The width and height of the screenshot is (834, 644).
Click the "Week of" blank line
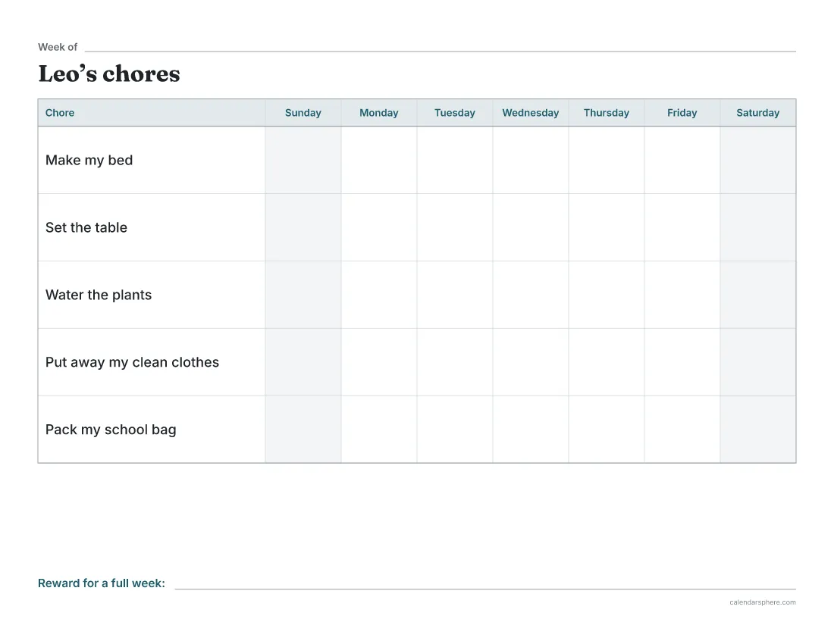point(441,51)
